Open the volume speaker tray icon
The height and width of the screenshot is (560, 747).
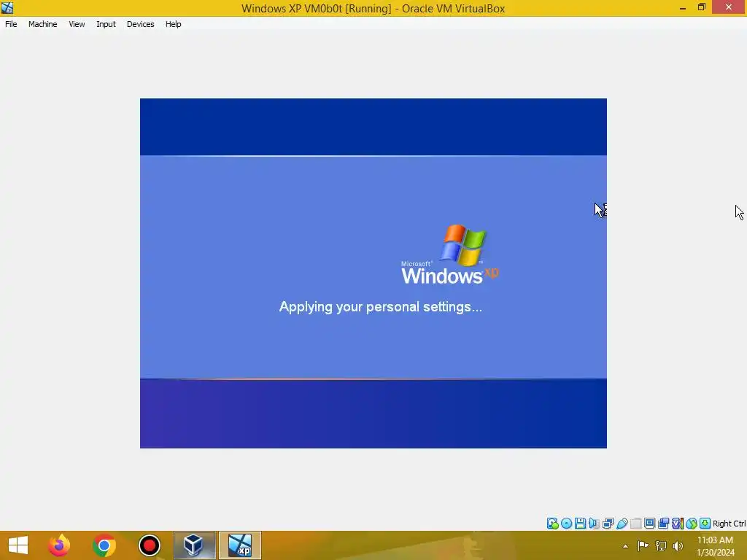click(678, 545)
